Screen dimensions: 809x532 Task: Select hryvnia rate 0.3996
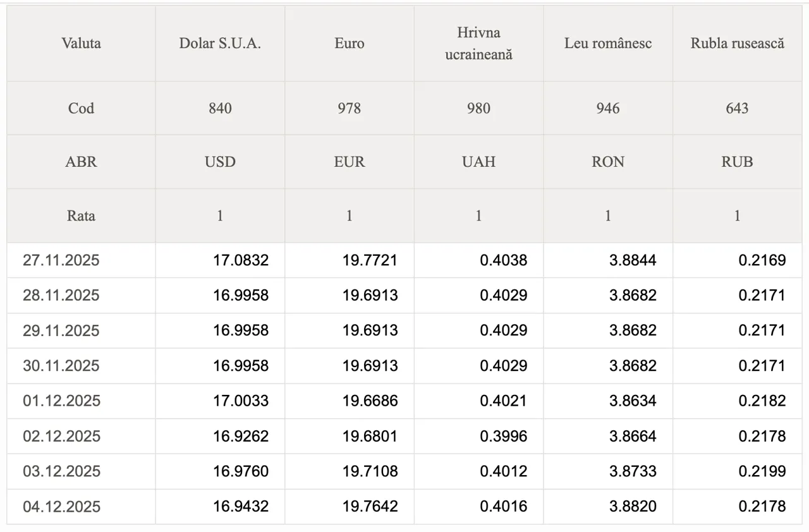click(x=503, y=437)
